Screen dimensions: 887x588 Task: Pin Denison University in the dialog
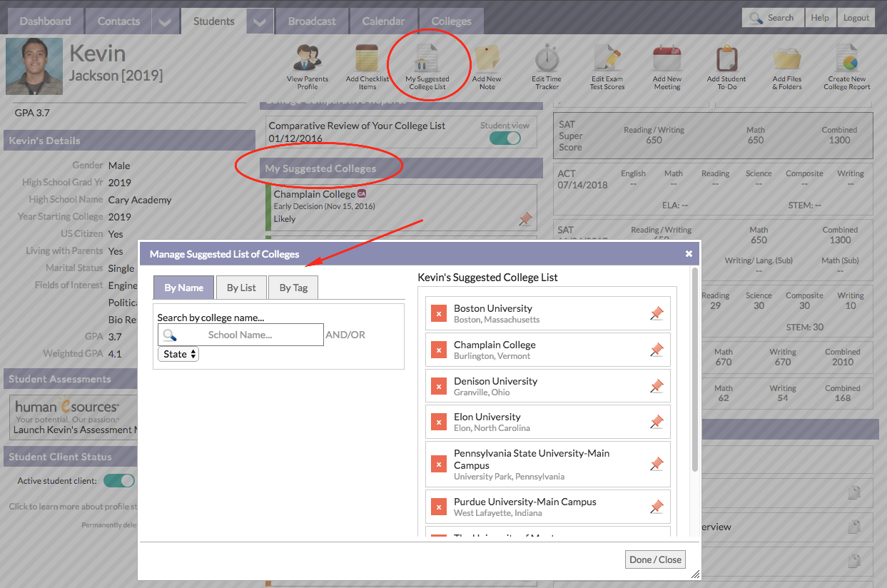(657, 386)
